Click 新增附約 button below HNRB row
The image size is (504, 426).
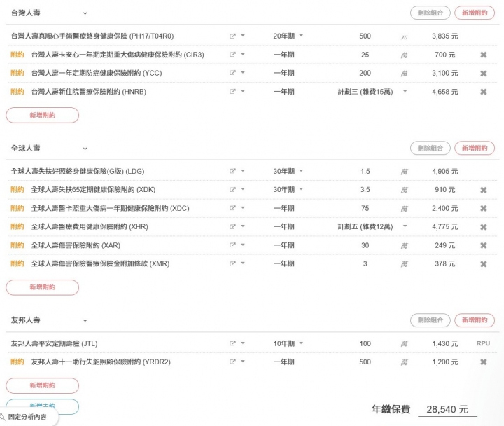tap(43, 115)
